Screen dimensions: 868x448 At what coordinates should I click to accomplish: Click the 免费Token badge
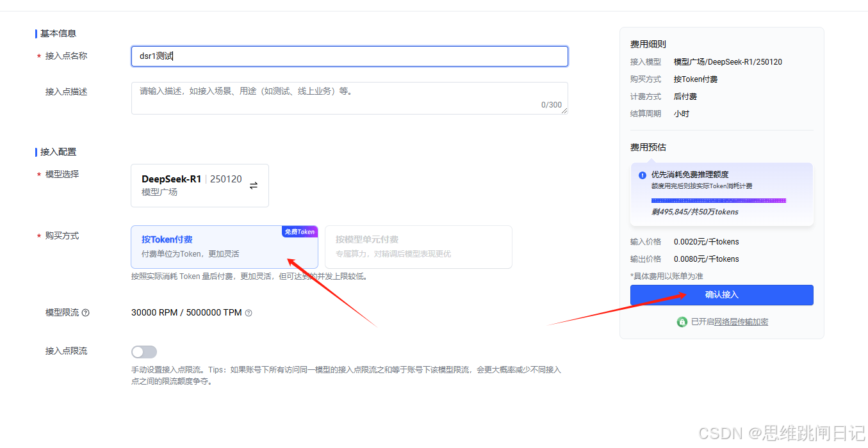pos(300,232)
